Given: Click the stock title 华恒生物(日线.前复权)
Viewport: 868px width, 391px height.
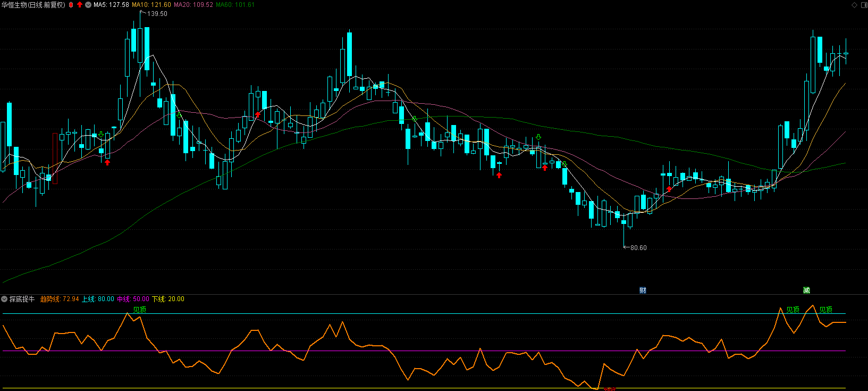Looking at the screenshot, I should pyautogui.click(x=33, y=5).
